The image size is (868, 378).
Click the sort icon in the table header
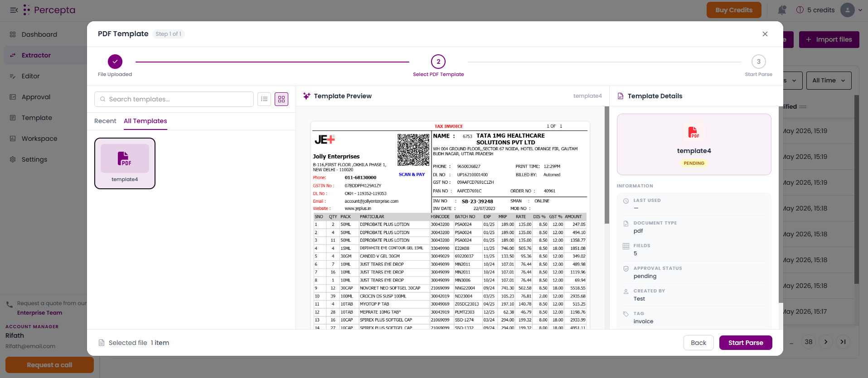tap(803, 107)
